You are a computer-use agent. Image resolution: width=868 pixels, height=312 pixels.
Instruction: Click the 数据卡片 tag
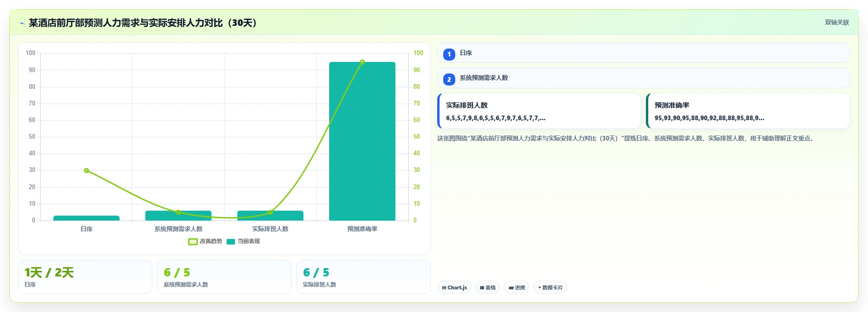pyautogui.click(x=550, y=288)
